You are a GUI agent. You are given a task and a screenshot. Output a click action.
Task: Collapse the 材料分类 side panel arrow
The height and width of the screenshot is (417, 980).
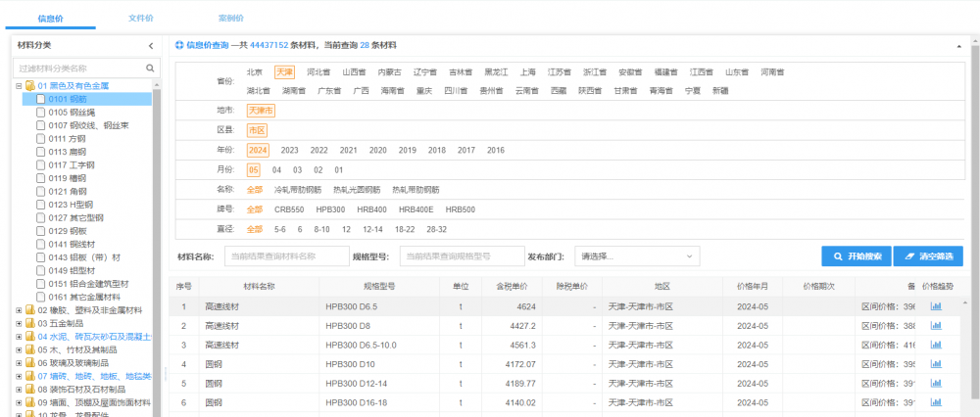coord(151,46)
